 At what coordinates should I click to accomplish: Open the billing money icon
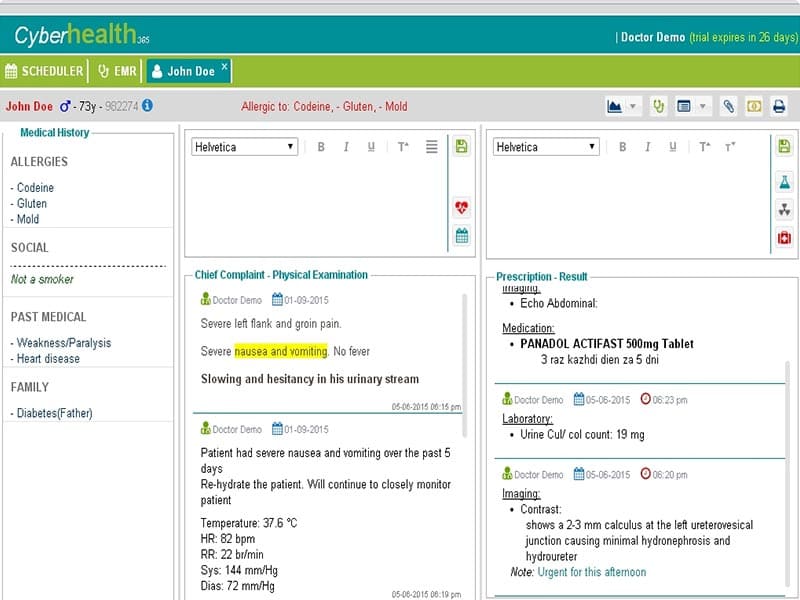[x=754, y=106]
